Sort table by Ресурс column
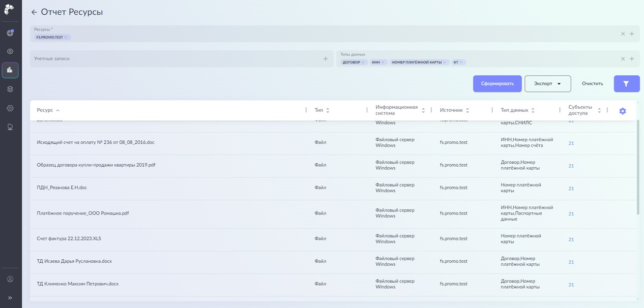This screenshot has height=308, width=644. click(x=45, y=110)
